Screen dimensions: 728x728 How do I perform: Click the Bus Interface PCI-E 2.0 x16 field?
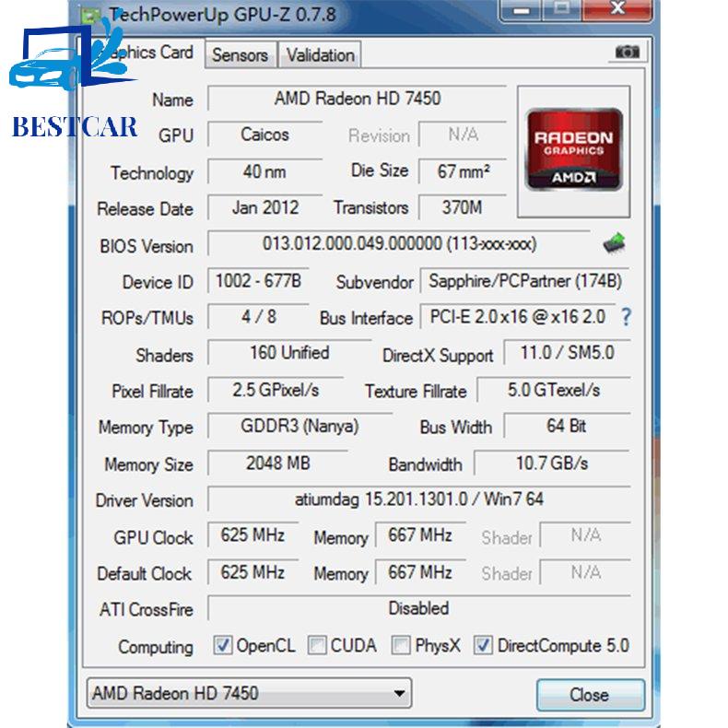[x=518, y=317]
